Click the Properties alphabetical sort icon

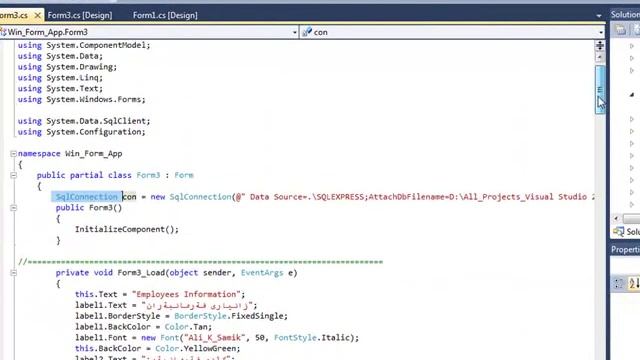point(633,283)
